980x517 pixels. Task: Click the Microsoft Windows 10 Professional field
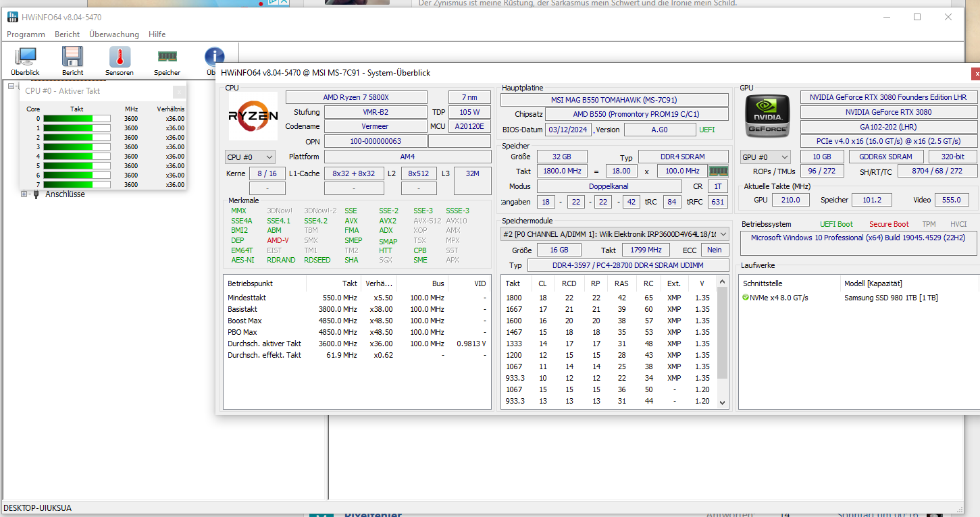click(859, 242)
